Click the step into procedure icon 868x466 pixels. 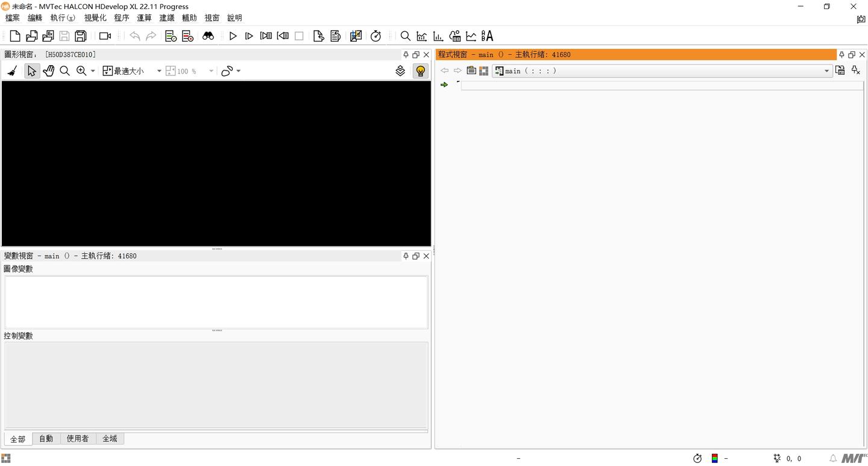coord(319,36)
